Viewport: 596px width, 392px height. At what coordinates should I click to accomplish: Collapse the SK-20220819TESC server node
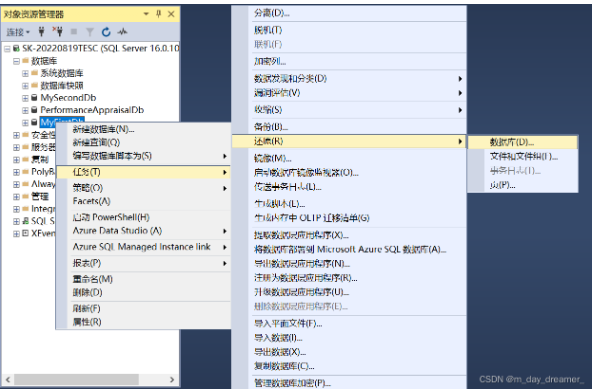[7, 49]
